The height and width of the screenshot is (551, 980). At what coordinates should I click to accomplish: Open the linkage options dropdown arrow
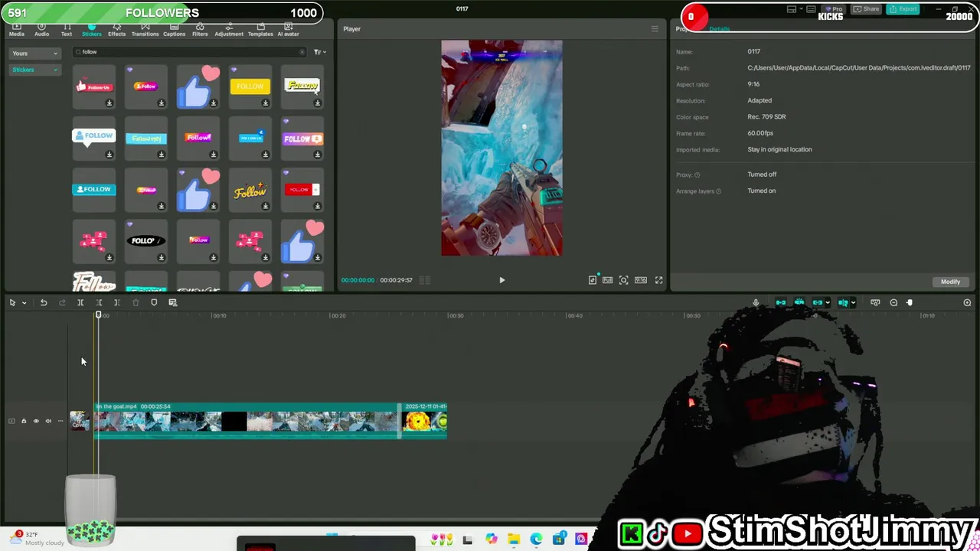(828, 303)
